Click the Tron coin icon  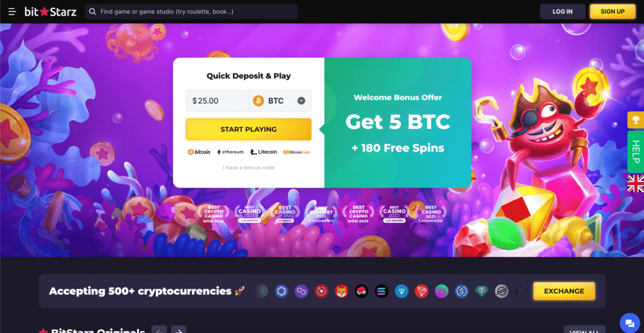point(421,291)
